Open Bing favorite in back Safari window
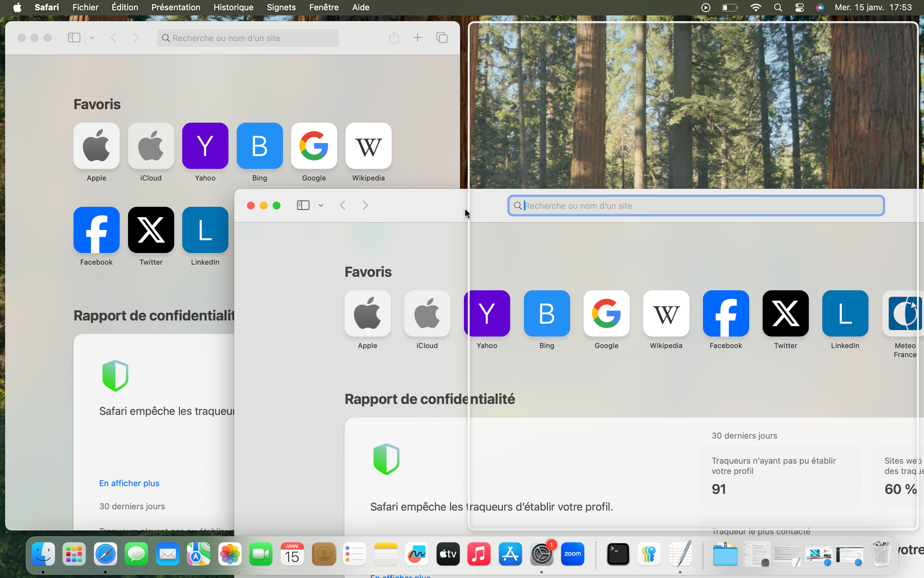The height and width of the screenshot is (578, 924). (x=260, y=146)
